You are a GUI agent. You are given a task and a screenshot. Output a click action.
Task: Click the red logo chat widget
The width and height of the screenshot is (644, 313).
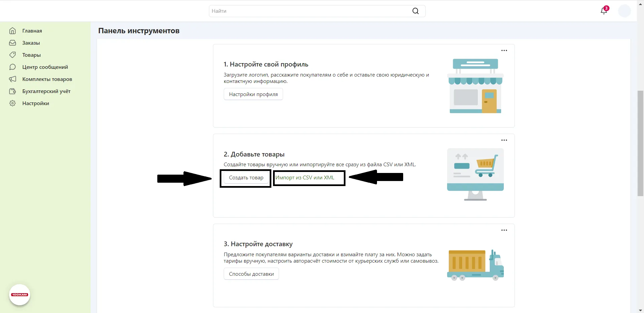[x=19, y=295]
